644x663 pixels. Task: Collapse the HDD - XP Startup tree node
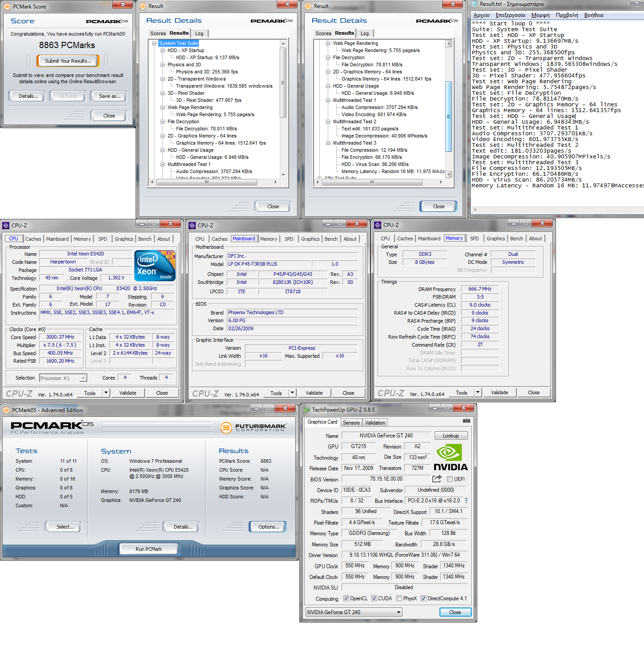pyautogui.click(x=163, y=50)
